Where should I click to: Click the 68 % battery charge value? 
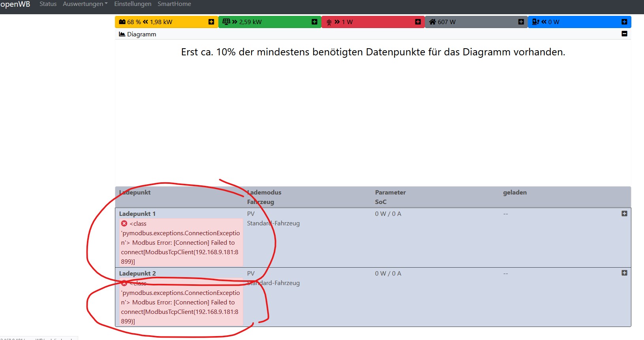(134, 22)
